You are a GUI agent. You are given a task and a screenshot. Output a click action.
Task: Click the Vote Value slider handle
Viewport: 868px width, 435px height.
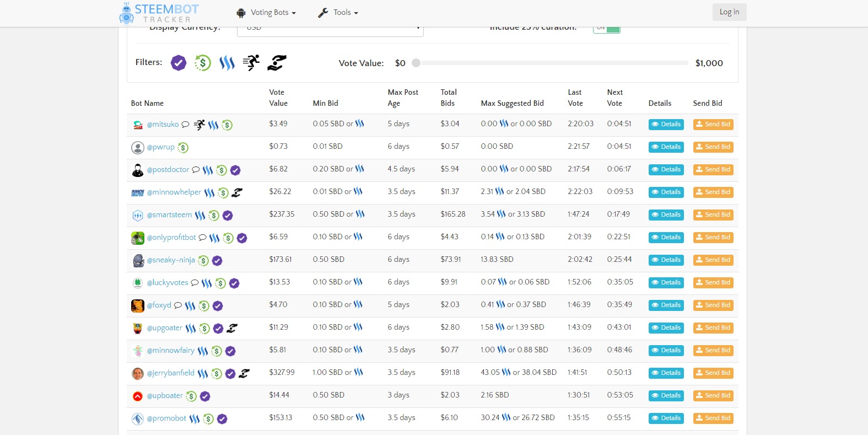[416, 63]
